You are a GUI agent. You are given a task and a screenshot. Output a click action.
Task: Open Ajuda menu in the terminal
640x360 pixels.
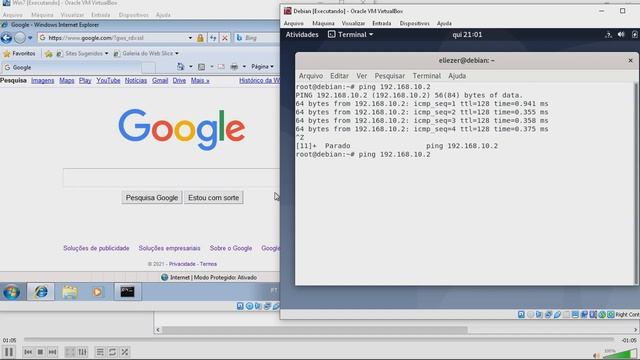[457, 76]
